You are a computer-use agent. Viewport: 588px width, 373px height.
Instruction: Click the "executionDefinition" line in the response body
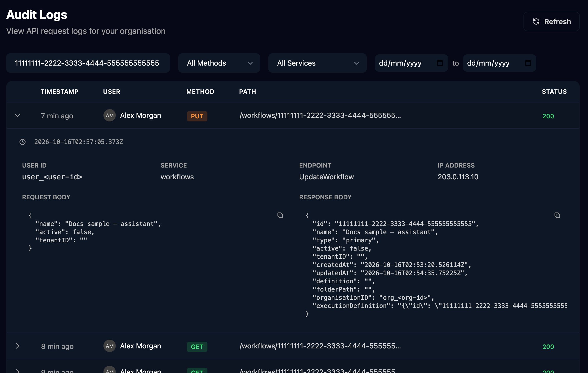tap(440, 306)
